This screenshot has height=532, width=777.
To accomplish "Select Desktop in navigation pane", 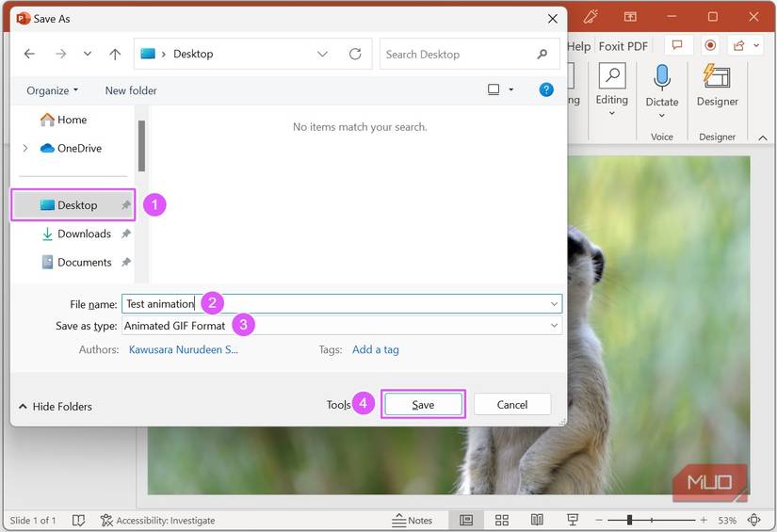I will pos(73,205).
